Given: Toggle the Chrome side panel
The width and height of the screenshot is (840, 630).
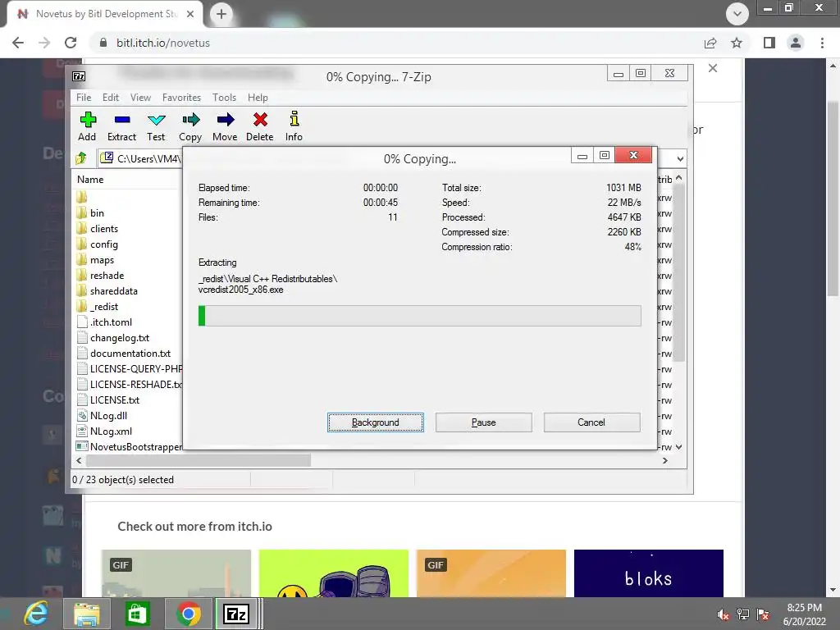Looking at the screenshot, I should pos(769,43).
